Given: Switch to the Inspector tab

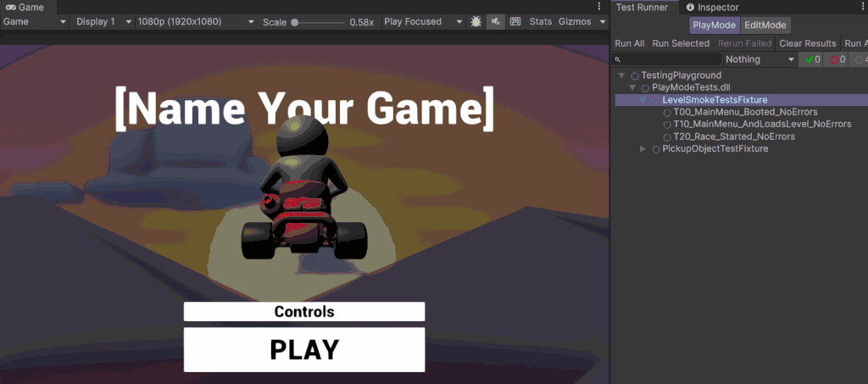Looking at the screenshot, I should click(x=712, y=7).
